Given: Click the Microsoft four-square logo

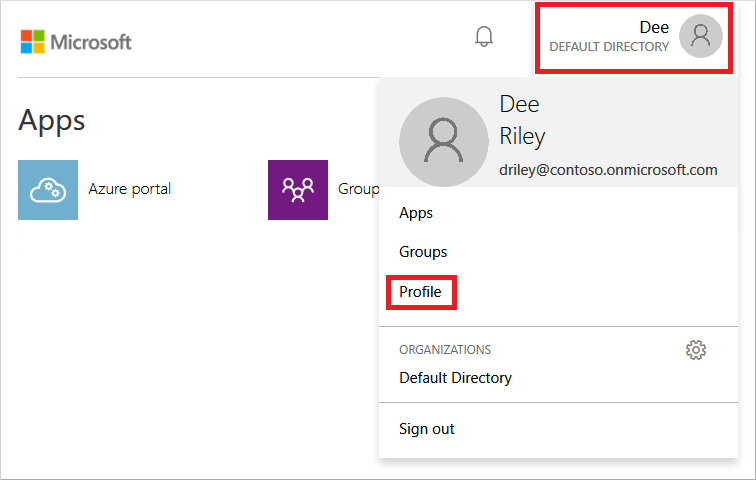Looking at the screenshot, I should pyautogui.click(x=33, y=42).
